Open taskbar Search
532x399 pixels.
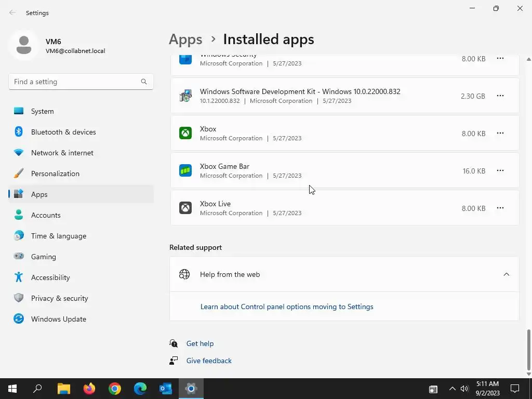tap(37, 389)
